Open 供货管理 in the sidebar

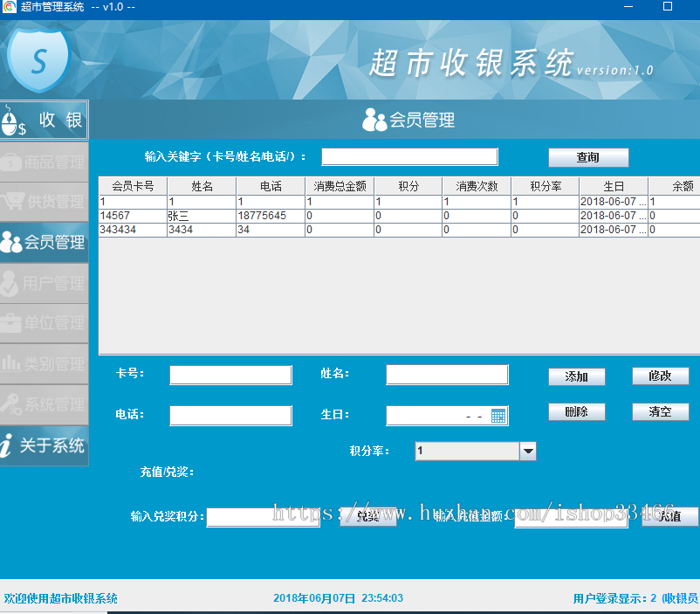point(44,202)
